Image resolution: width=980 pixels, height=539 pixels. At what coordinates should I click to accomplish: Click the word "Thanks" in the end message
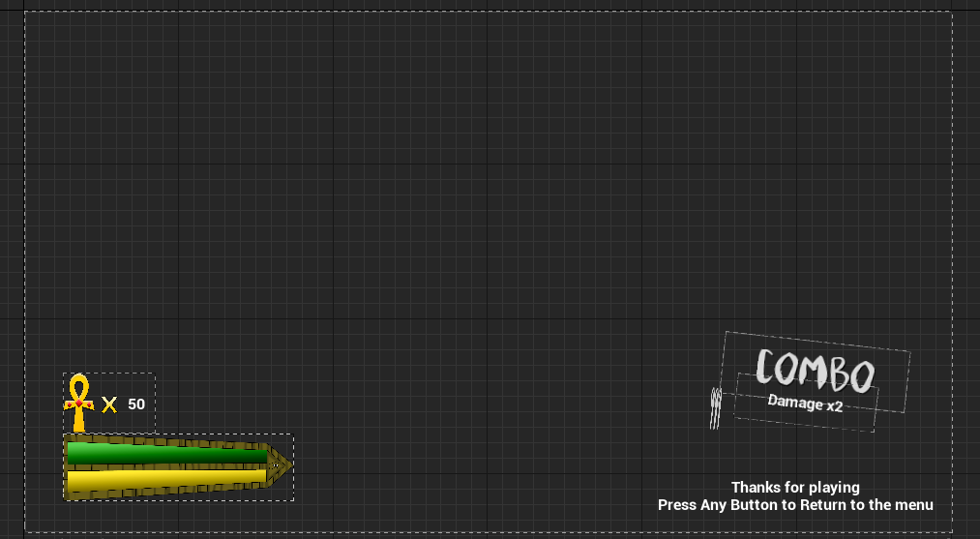click(756, 488)
